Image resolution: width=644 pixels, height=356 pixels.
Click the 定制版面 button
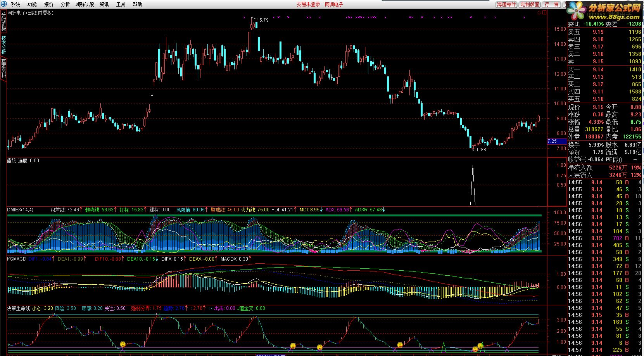click(x=530, y=4)
